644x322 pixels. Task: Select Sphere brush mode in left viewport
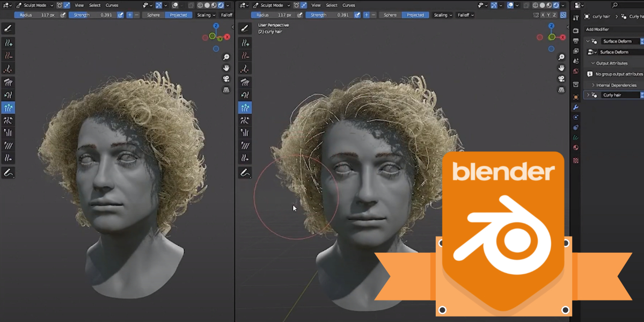point(153,15)
